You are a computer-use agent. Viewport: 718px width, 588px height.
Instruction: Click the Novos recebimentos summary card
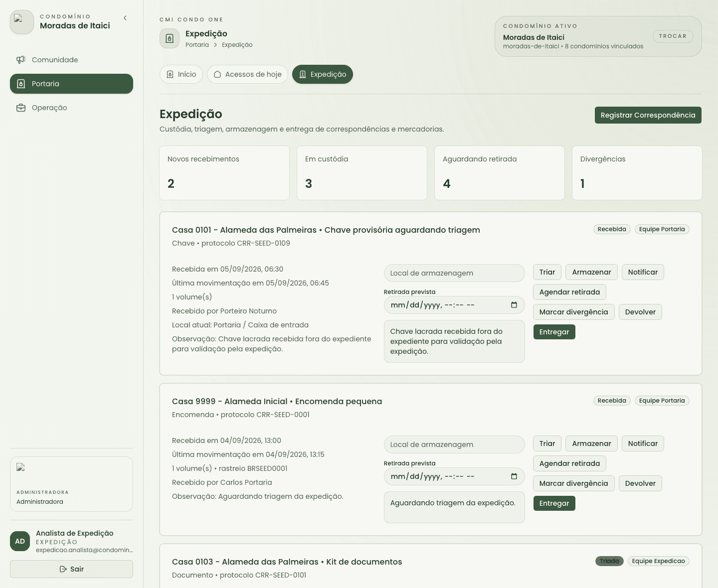tap(224, 173)
